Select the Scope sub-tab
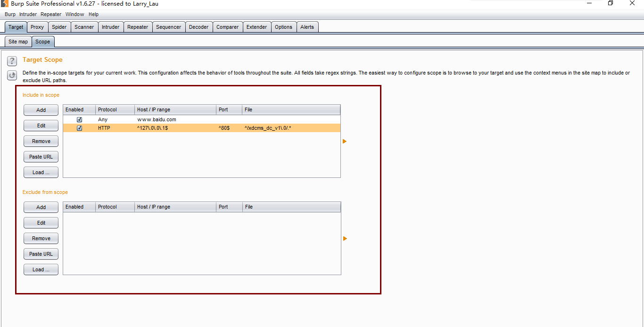Image resolution: width=644 pixels, height=327 pixels. tap(43, 42)
